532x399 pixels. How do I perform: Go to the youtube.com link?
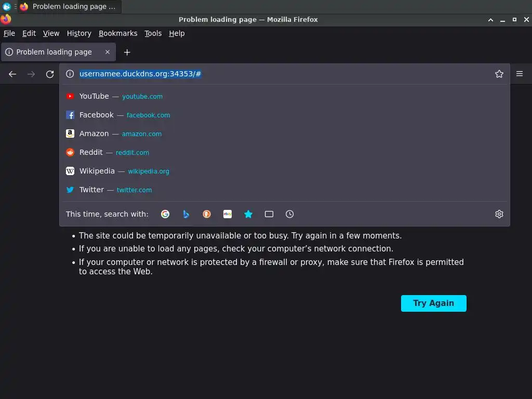pyautogui.click(x=142, y=97)
